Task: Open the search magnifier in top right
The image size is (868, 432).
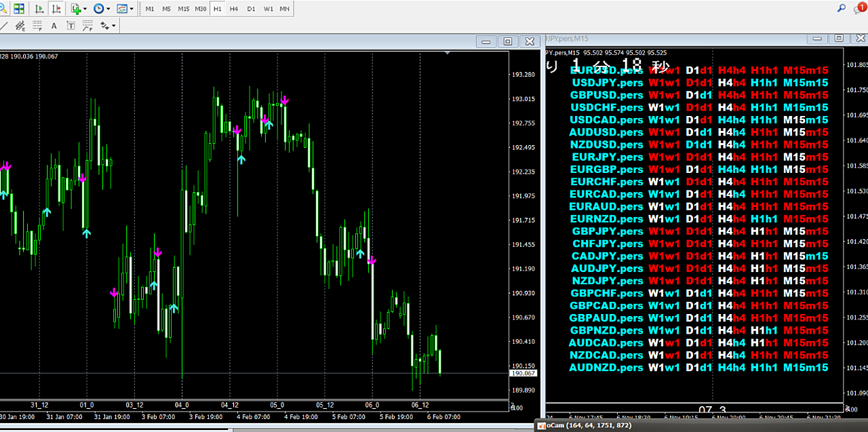Action: click(842, 8)
